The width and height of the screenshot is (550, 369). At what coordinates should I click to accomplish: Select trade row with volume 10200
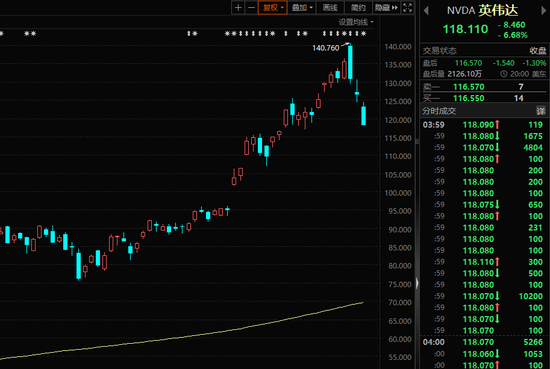tap(483, 296)
